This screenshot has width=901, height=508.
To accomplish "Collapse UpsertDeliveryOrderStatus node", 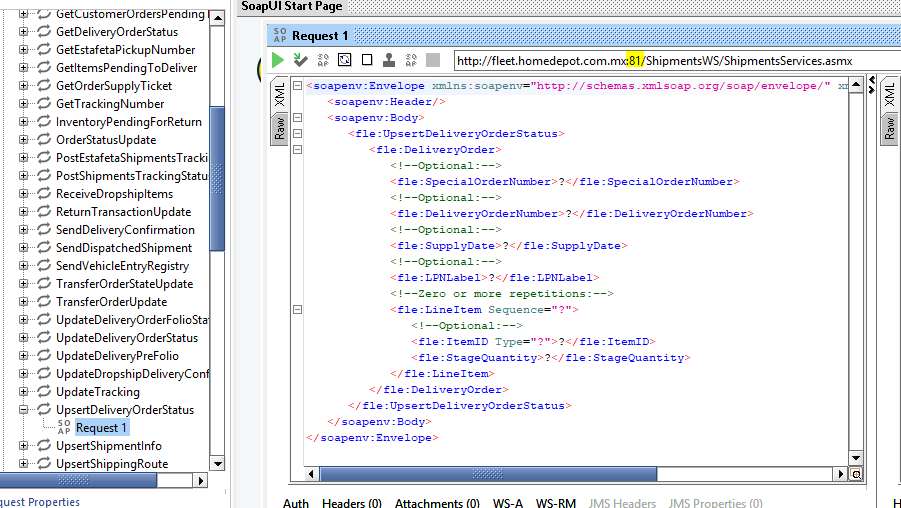I will point(24,410).
